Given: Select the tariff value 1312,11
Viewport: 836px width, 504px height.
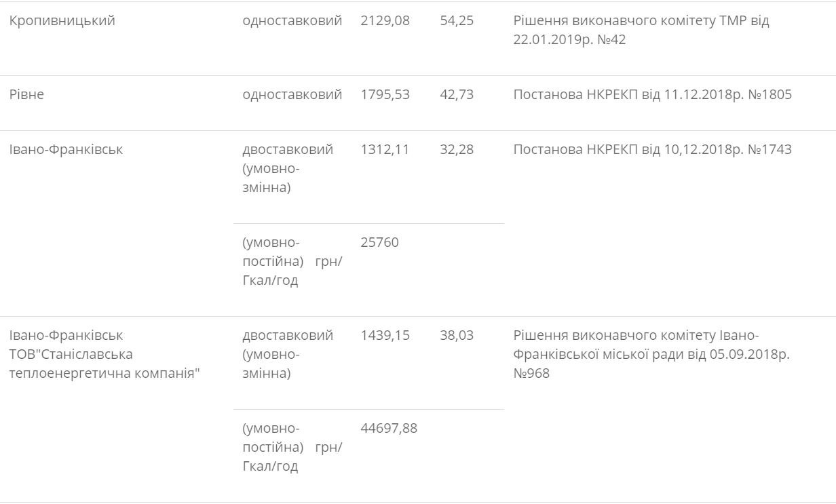Looking at the screenshot, I should (385, 149).
